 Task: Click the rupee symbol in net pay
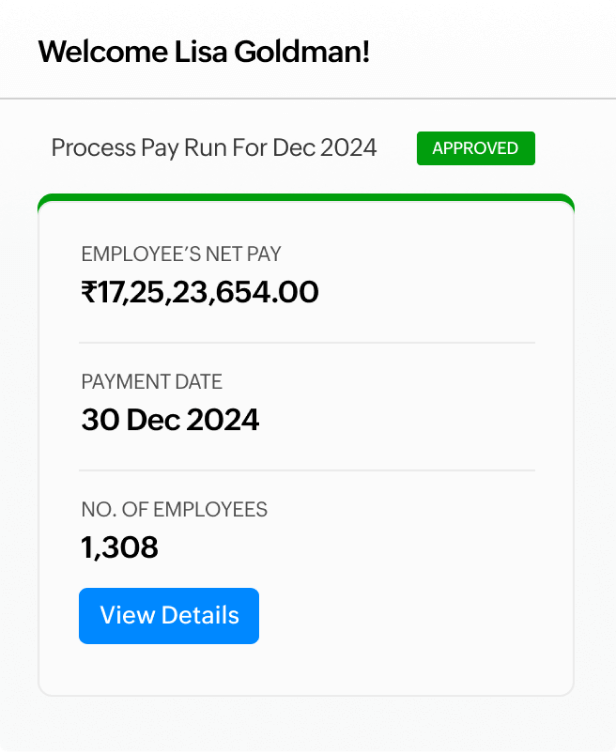coord(89,292)
